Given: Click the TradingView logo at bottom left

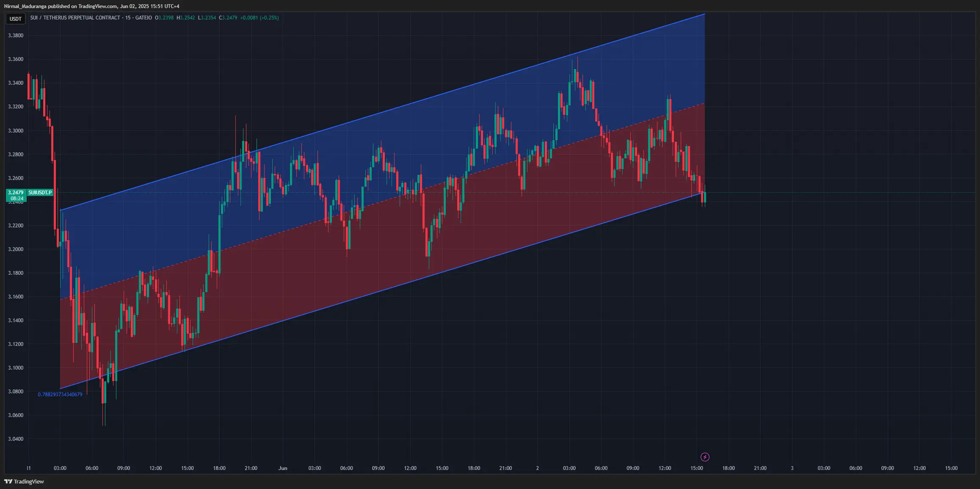Looking at the screenshot, I should (24, 481).
